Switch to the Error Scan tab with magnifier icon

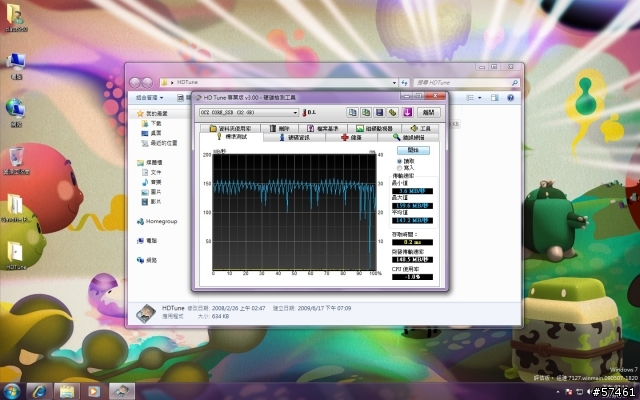pos(408,138)
